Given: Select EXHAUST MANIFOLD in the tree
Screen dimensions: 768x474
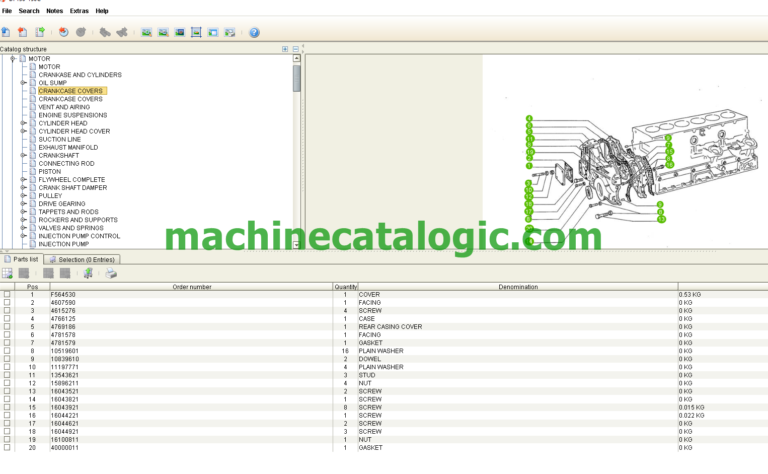Looking at the screenshot, I should [68, 147].
